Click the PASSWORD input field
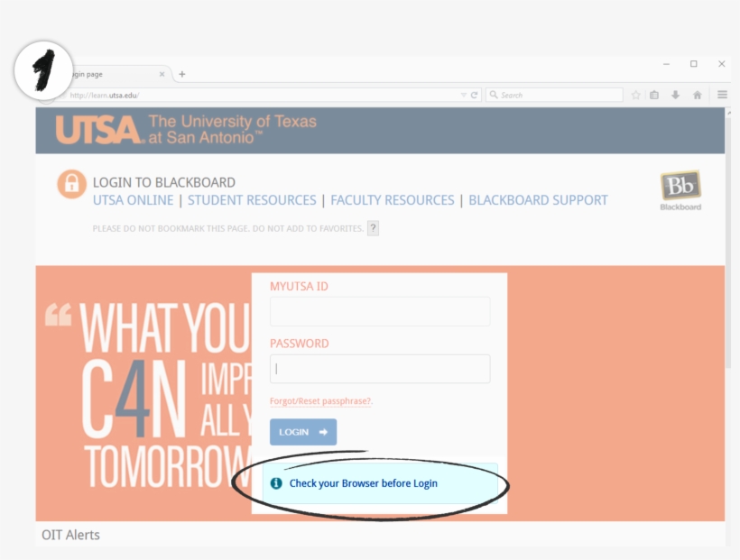 [380, 369]
